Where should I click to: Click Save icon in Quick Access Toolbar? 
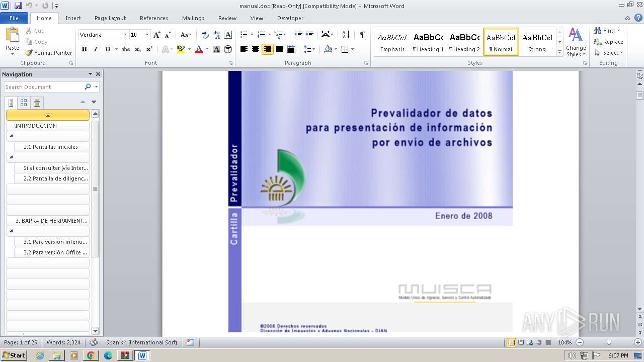18,6
